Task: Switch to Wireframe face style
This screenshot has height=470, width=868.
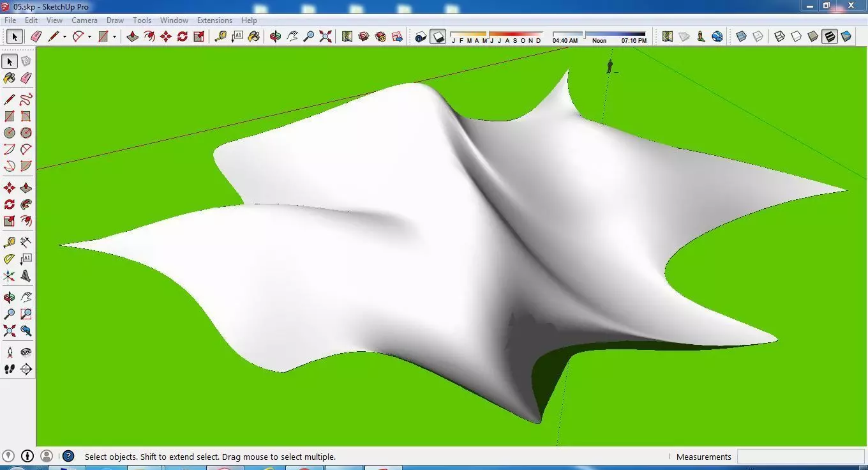Action: coord(780,36)
